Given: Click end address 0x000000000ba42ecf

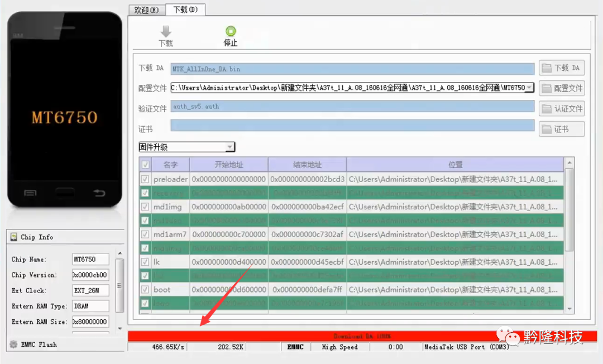Looking at the screenshot, I should tap(307, 207).
